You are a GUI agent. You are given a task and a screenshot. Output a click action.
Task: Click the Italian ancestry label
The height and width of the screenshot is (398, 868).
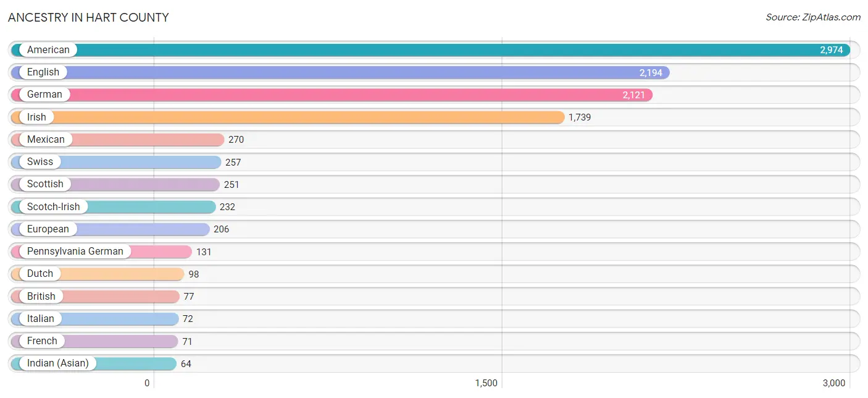(41, 319)
